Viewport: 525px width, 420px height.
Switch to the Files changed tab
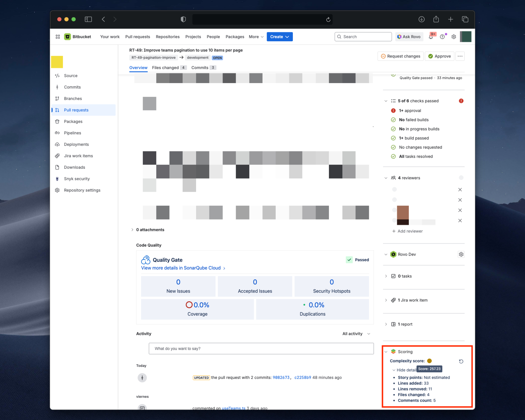(x=165, y=68)
